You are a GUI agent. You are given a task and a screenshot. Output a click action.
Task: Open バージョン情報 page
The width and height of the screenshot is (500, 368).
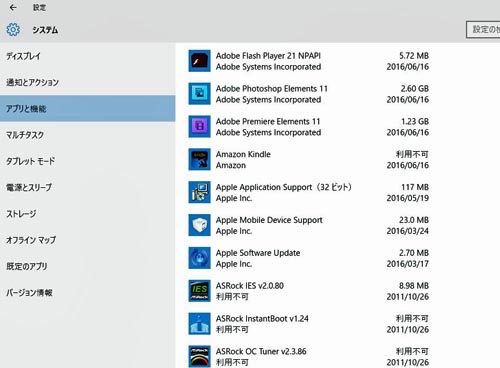pos(88,292)
